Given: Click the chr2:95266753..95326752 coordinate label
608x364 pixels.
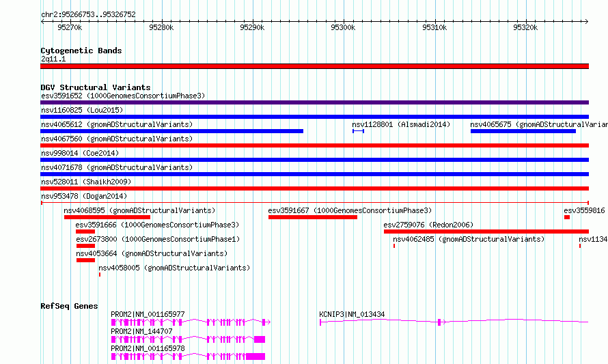Looking at the screenshot, I should pos(88,15).
